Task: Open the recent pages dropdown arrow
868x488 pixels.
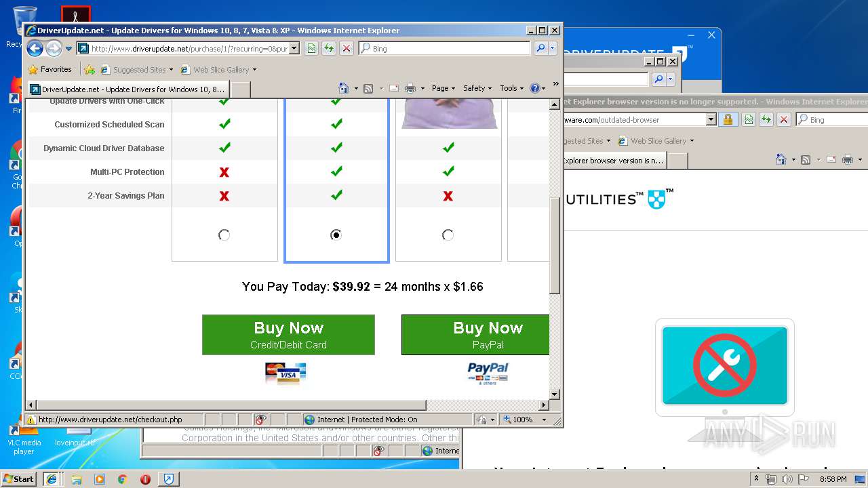Action: coord(68,49)
